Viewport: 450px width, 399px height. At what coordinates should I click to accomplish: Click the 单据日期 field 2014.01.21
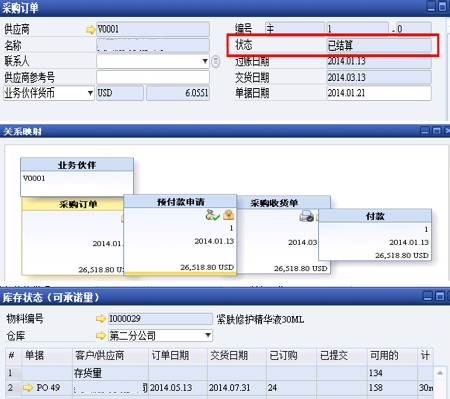click(379, 93)
